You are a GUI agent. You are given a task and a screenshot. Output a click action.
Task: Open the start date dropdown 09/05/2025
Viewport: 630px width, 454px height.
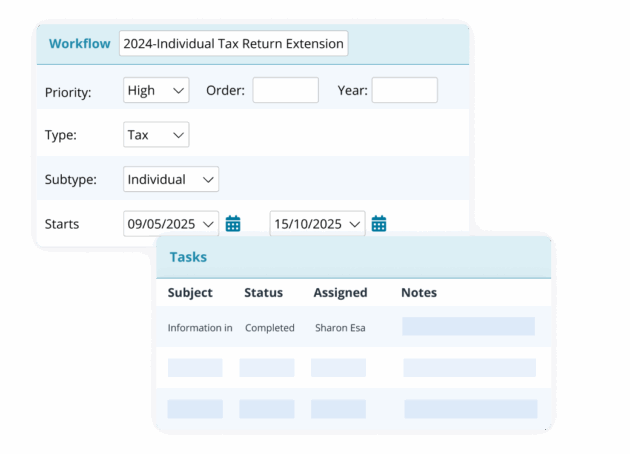point(171,223)
